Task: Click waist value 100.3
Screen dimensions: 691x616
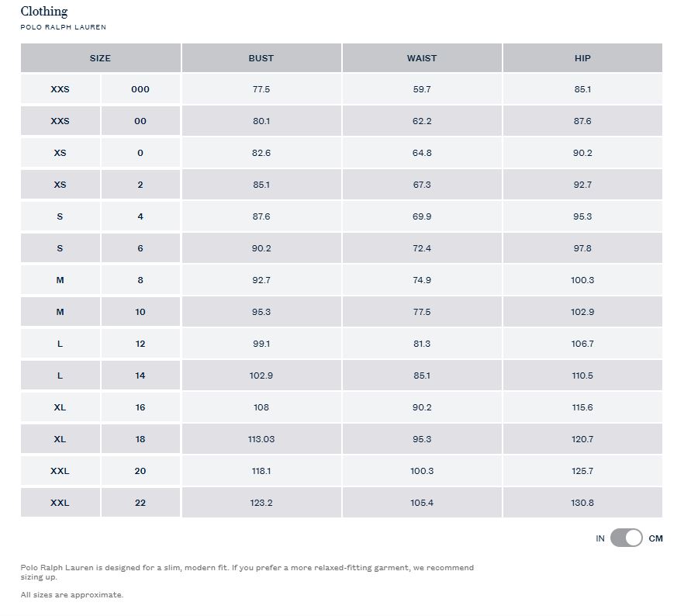Action: coord(422,471)
